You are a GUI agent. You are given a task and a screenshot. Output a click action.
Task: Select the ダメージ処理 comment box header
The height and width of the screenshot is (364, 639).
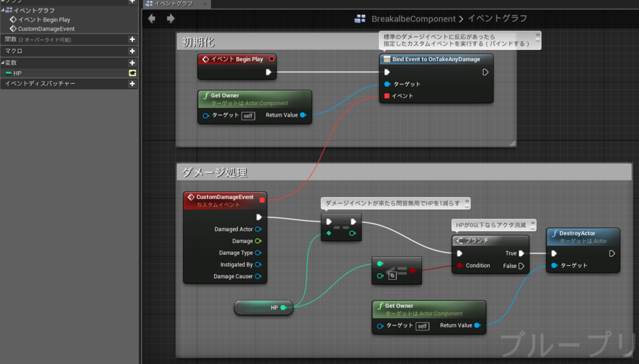[404, 172]
